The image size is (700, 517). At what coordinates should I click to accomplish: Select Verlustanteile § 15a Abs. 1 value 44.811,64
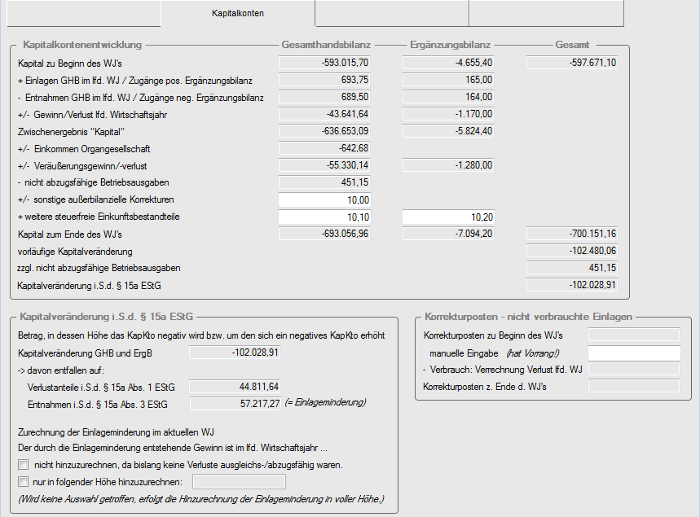point(234,387)
